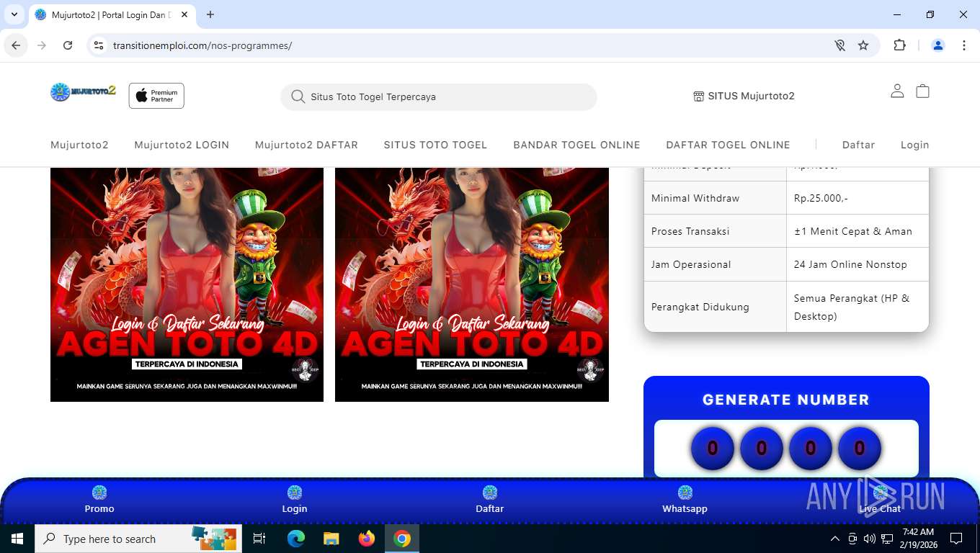Click the Semua Perangkat (HP & Desktop) cell
Viewport: 980px width, 553px height.
click(857, 307)
